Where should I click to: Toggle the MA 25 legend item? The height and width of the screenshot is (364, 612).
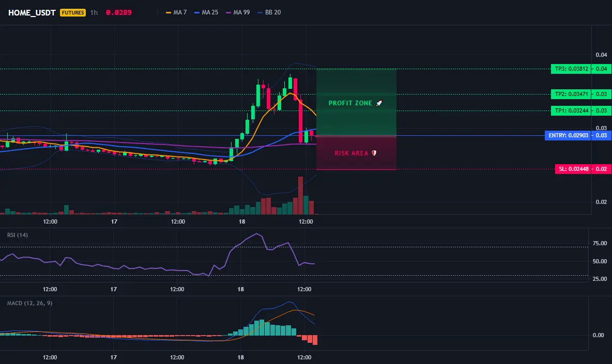tap(206, 12)
